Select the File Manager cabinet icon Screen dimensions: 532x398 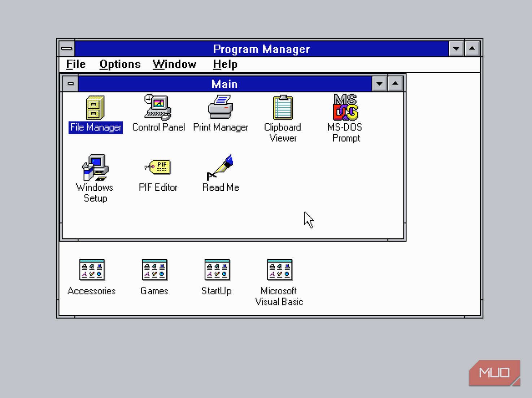click(95, 107)
